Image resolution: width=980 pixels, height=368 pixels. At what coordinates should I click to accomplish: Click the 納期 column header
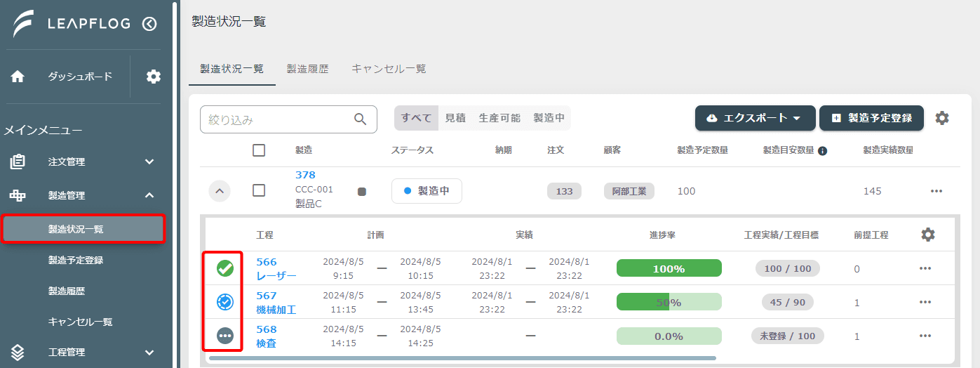click(504, 150)
